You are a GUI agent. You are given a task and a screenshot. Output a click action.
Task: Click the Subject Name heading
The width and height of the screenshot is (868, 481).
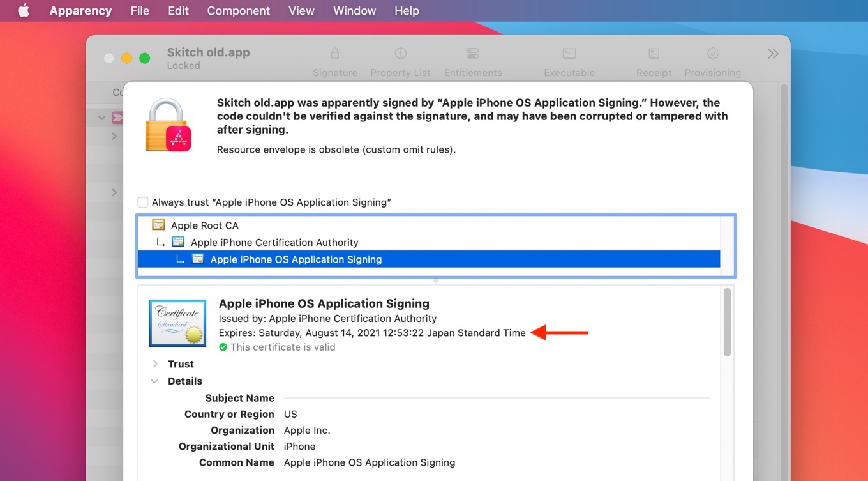[240, 398]
